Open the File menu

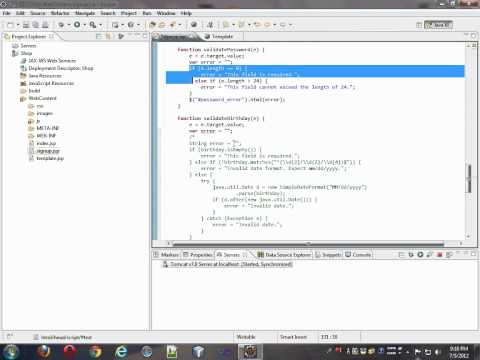[6, 13]
